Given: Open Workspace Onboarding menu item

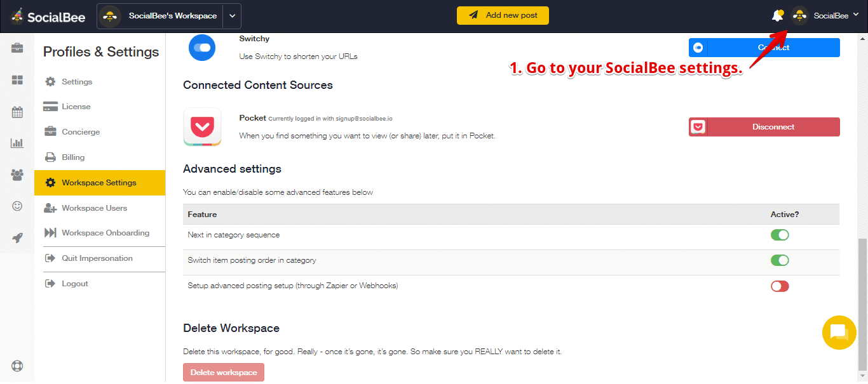Looking at the screenshot, I should tap(100, 233).
